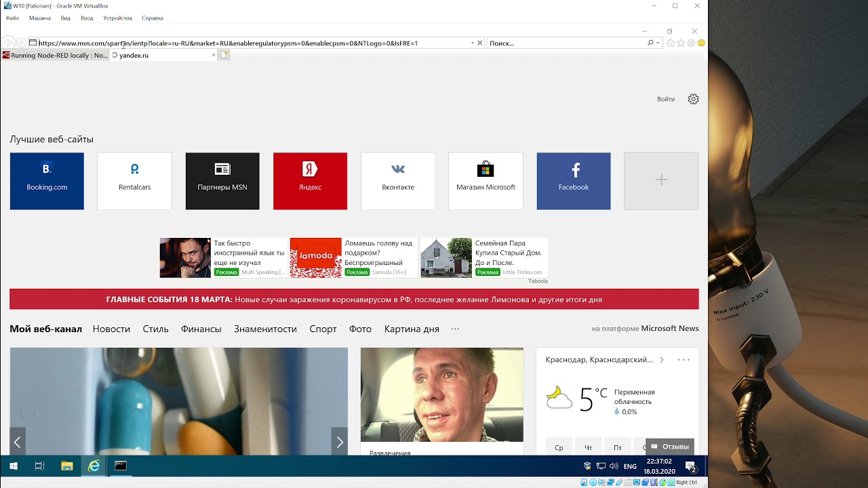Click the Internet Explorer taskbar icon
Screen dimensions: 868x488
coord(94,466)
